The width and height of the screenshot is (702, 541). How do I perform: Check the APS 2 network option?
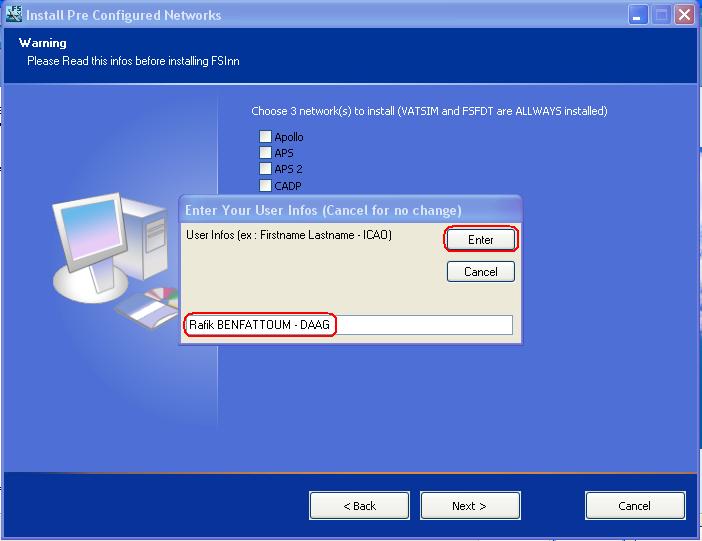point(265,169)
